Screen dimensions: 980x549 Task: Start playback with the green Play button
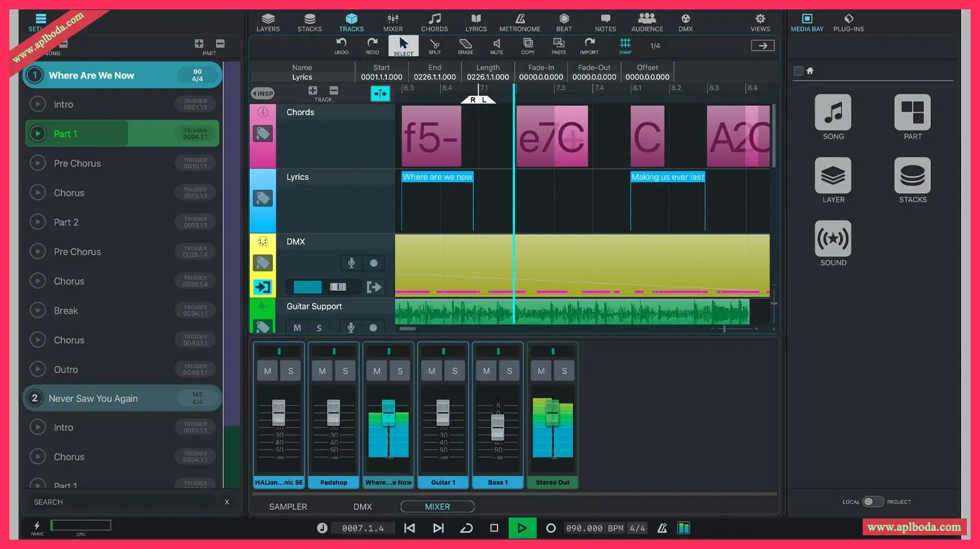click(522, 528)
